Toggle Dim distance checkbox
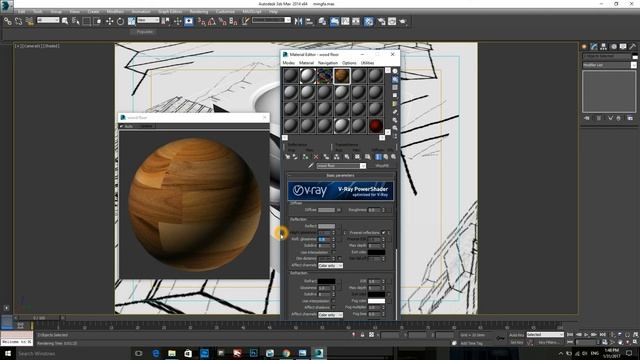The width and height of the screenshot is (640, 360). [339, 259]
